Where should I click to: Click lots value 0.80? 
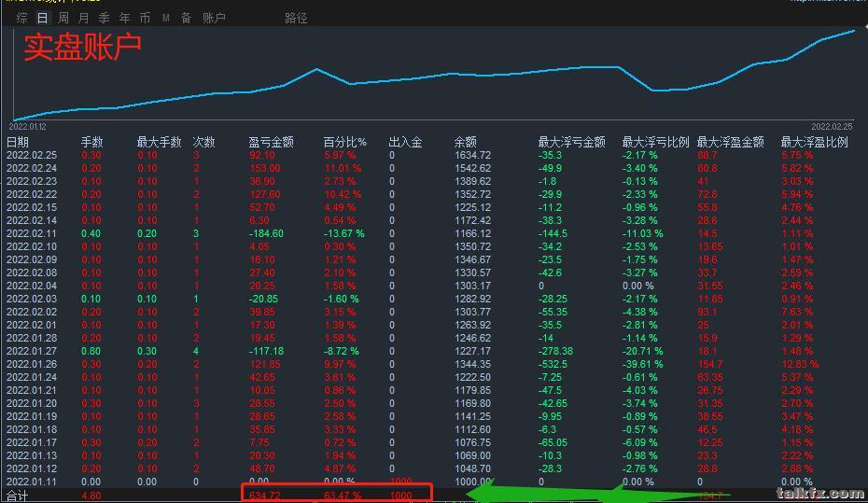pyautogui.click(x=91, y=351)
